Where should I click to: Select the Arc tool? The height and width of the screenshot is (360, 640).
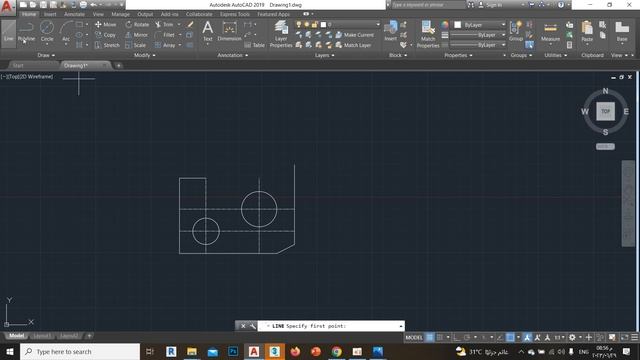[x=66, y=33]
